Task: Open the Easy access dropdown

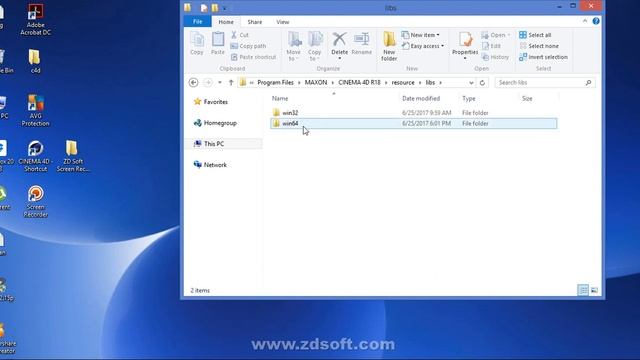Action: coord(423,46)
